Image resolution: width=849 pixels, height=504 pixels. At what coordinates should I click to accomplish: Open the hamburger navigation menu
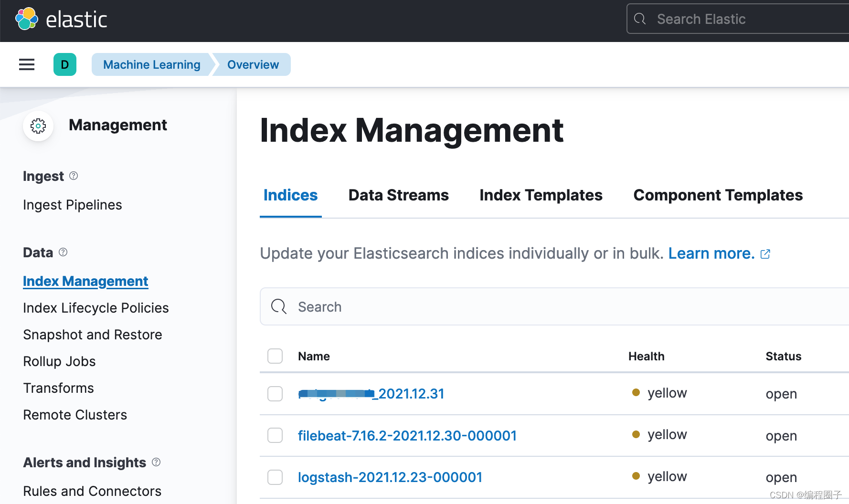coord(27,64)
